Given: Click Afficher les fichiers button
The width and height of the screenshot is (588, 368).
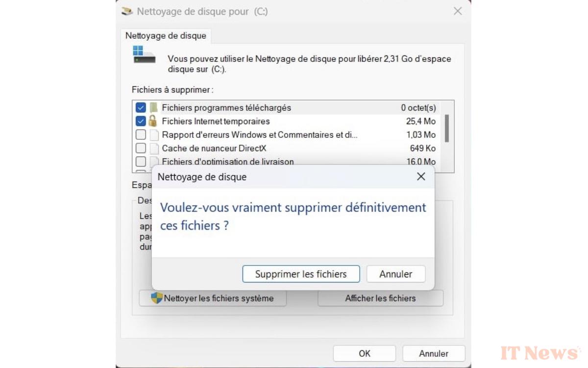Looking at the screenshot, I should [x=380, y=298].
